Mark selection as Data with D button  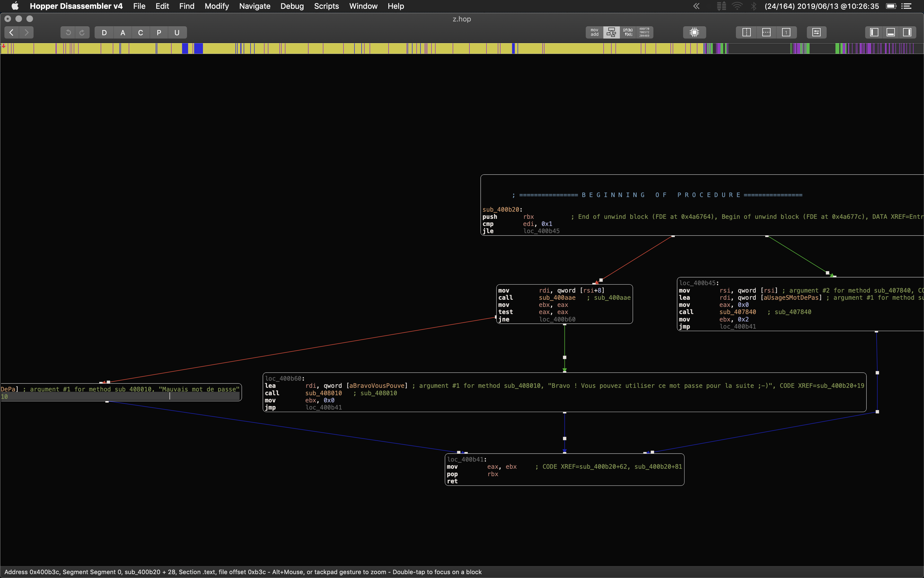click(104, 32)
